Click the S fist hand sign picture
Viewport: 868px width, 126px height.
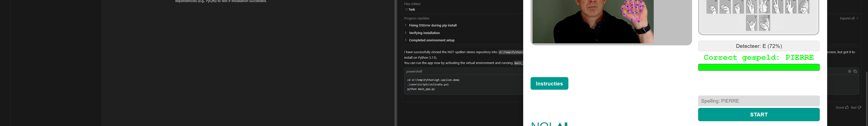coord(738,7)
